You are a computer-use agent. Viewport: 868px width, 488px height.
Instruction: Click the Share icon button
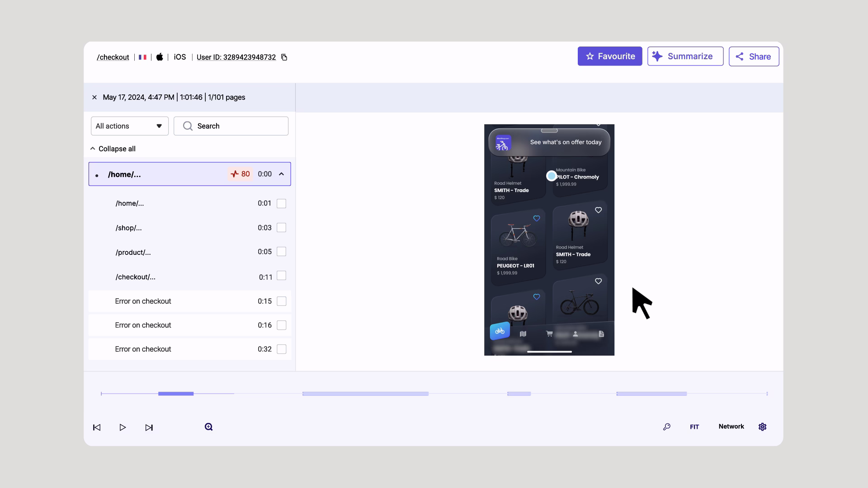[740, 56]
